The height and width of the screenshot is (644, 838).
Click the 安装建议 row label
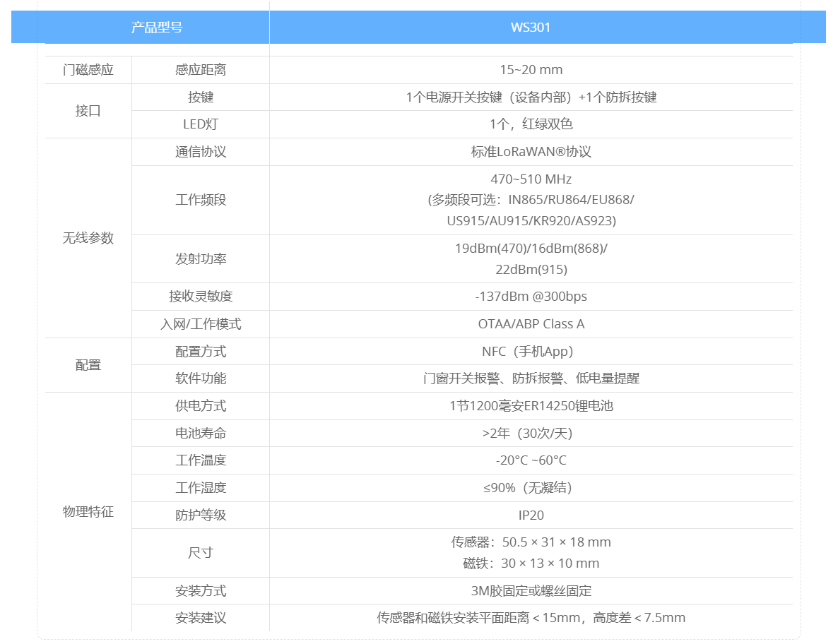(201, 618)
